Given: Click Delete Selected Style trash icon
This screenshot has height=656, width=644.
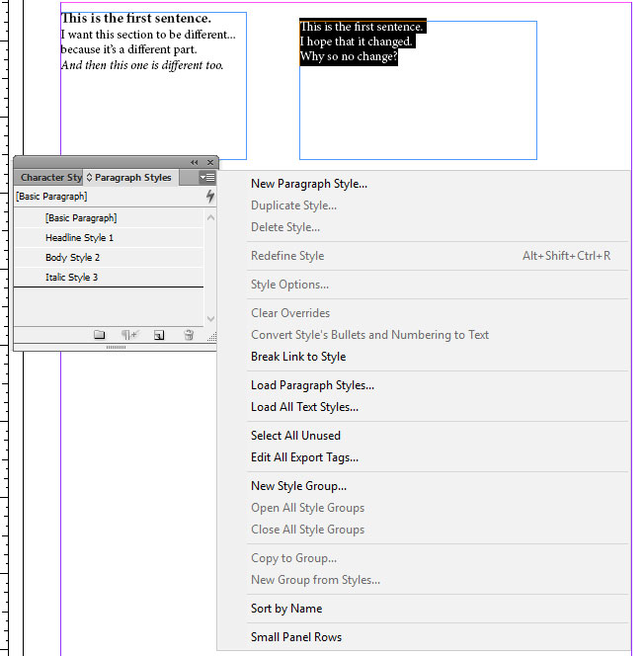Looking at the screenshot, I should (189, 334).
